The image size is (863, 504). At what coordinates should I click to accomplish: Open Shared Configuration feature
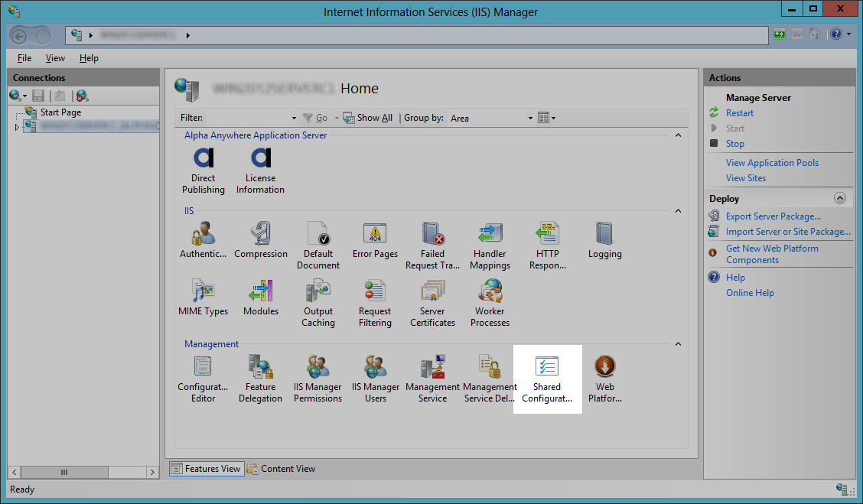click(x=547, y=379)
